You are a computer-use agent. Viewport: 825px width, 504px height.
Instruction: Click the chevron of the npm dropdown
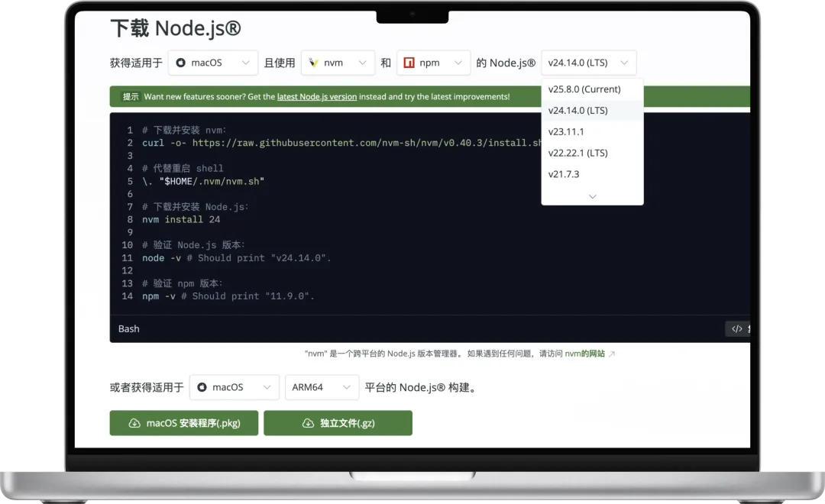[458, 63]
